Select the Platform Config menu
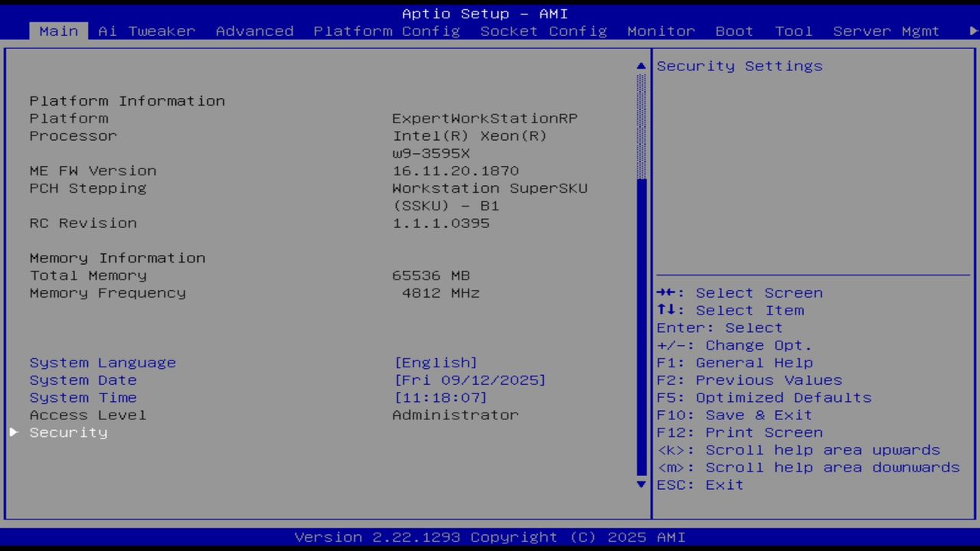 [x=387, y=31]
